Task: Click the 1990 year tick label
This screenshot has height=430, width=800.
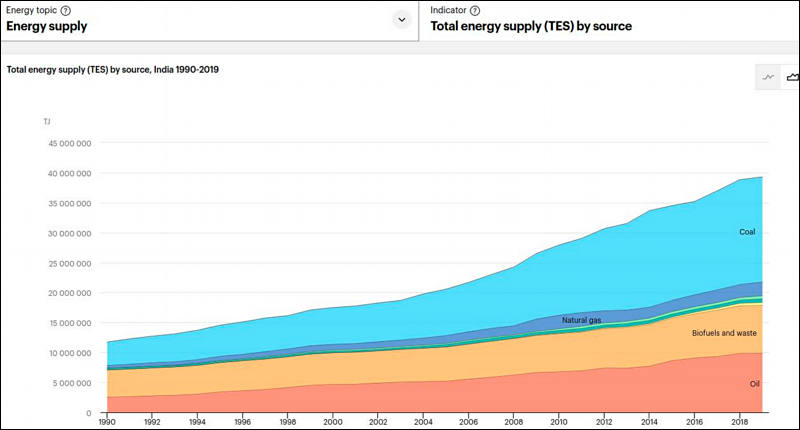Action: coord(107,422)
